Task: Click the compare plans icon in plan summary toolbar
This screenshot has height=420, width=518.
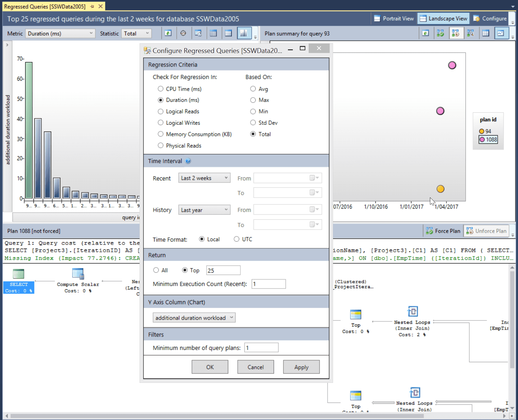Action: pyautogui.click(x=470, y=33)
